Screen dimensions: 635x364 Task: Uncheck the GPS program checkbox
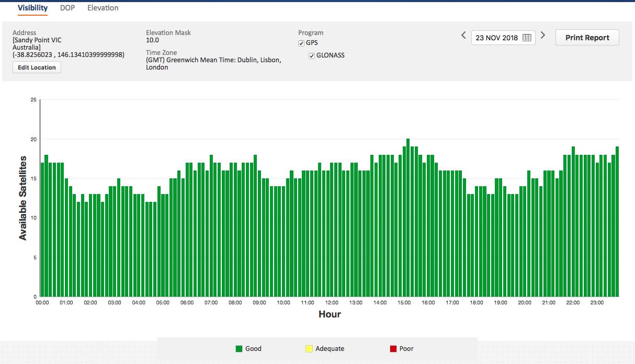301,43
